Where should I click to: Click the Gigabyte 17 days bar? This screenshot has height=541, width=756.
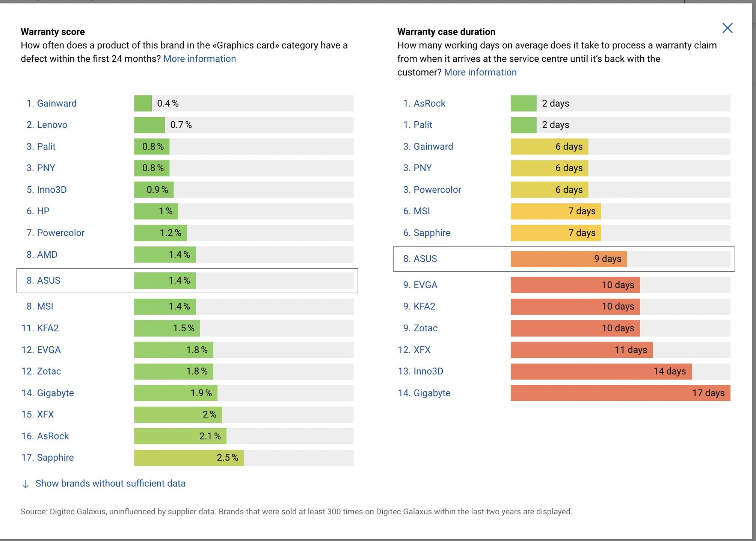tap(620, 393)
